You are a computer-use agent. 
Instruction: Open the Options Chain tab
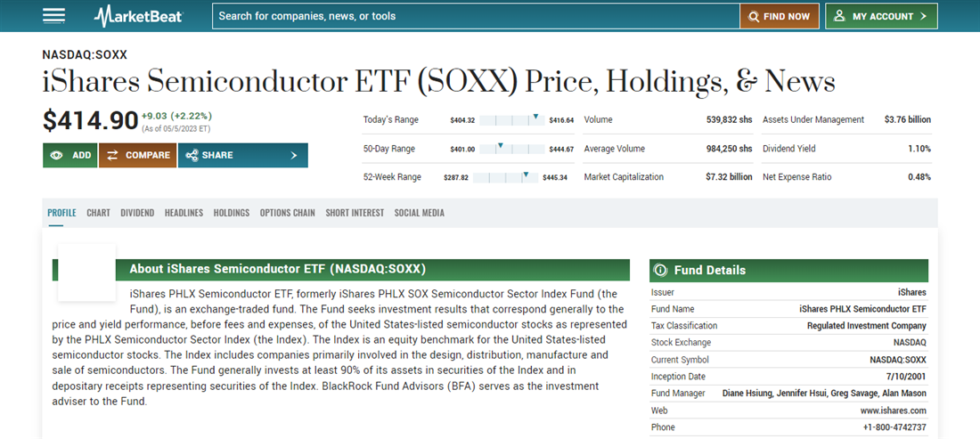click(288, 213)
